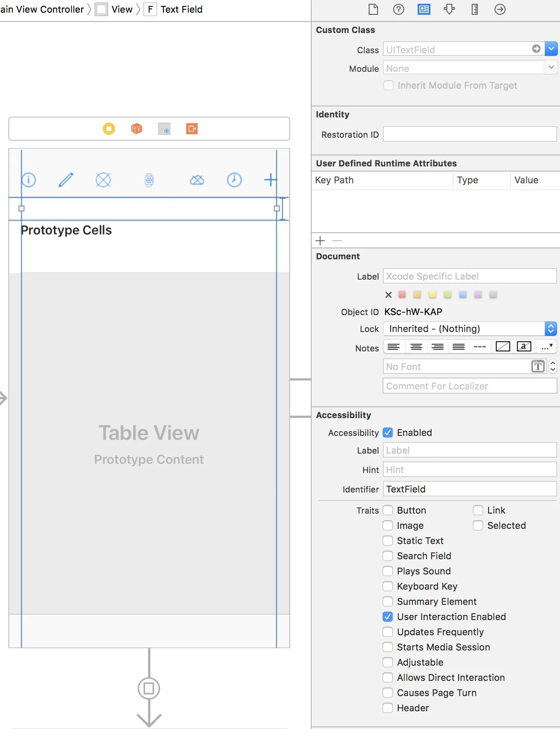Click the cloud icon in canvas toolbar
The width and height of the screenshot is (560, 729).
click(x=197, y=180)
